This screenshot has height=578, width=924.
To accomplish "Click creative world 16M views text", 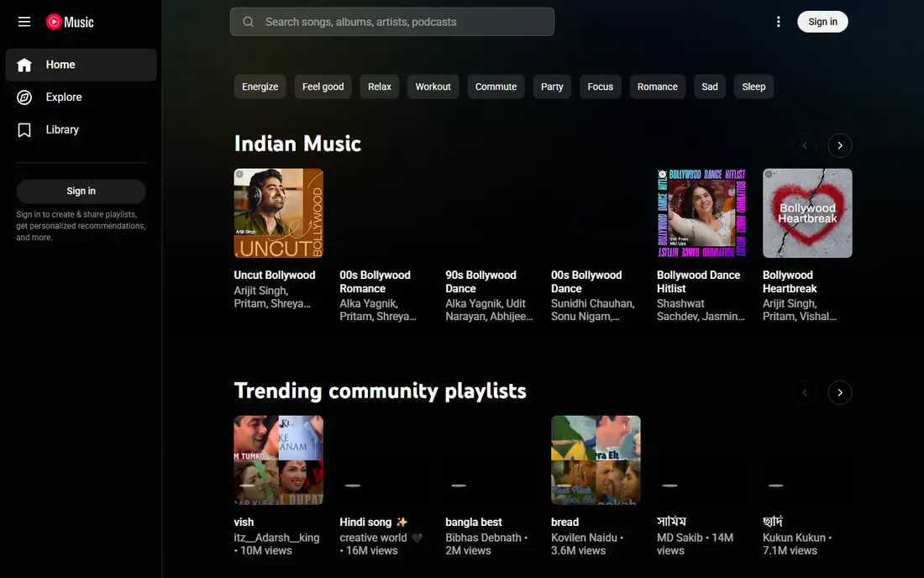I will tap(381, 544).
